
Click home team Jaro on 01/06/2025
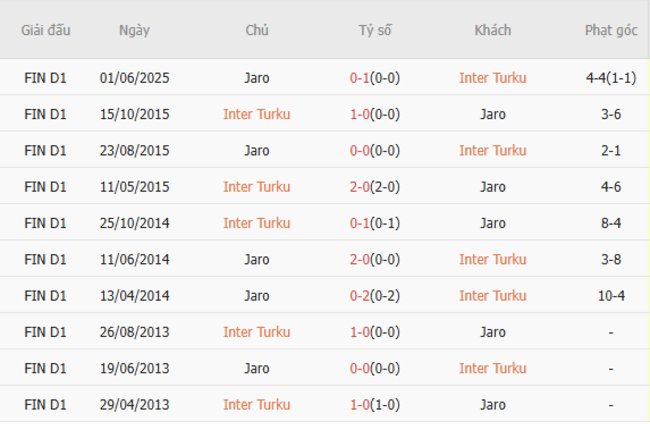click(x=257, y=78)
